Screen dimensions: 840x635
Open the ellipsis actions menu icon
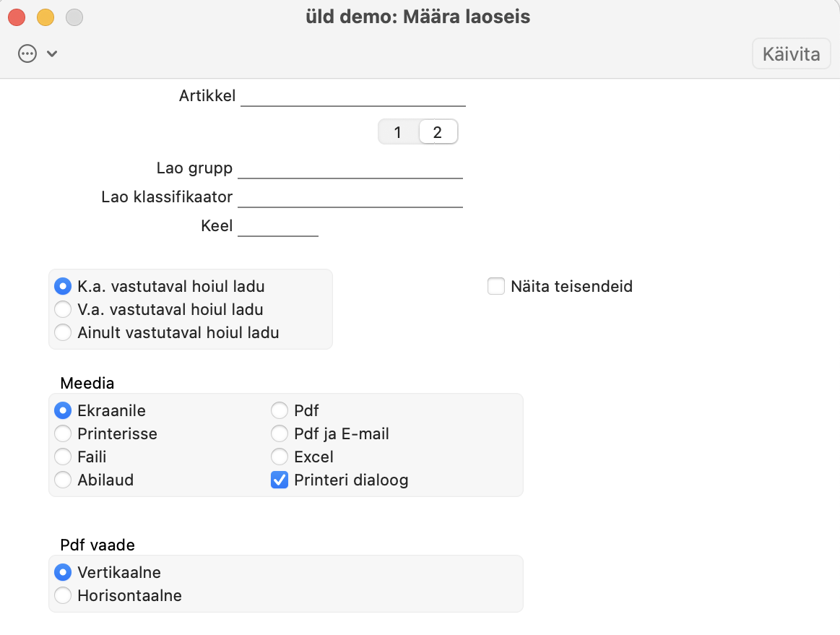tap(27, 54)
